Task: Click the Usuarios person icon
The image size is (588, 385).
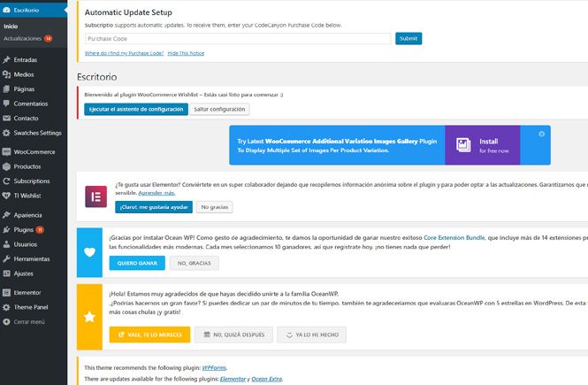Action: coord(6,244)
